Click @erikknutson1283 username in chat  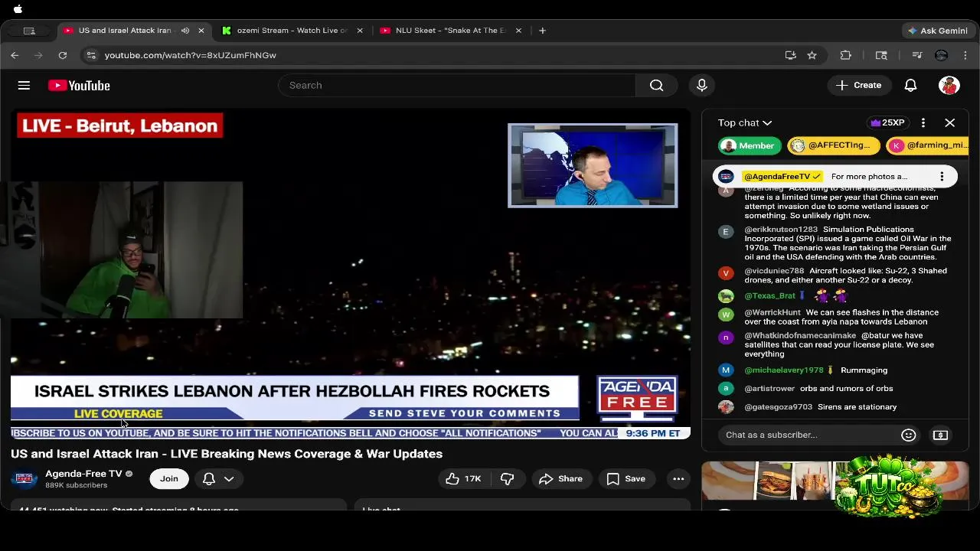click(x=781, y=230)
